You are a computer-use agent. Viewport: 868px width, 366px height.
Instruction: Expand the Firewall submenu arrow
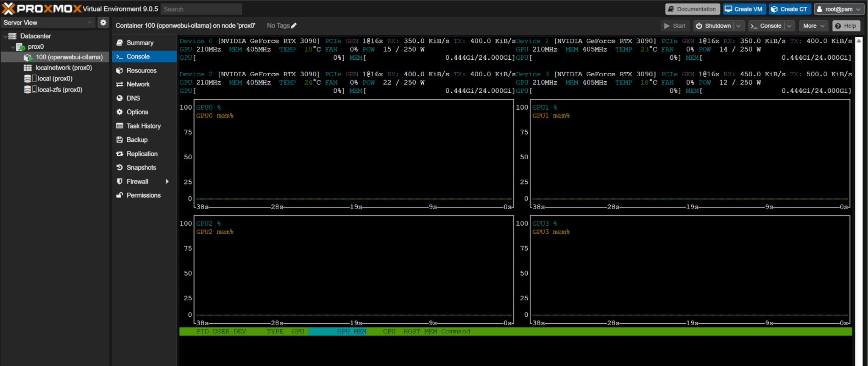(x=167, y=182)
